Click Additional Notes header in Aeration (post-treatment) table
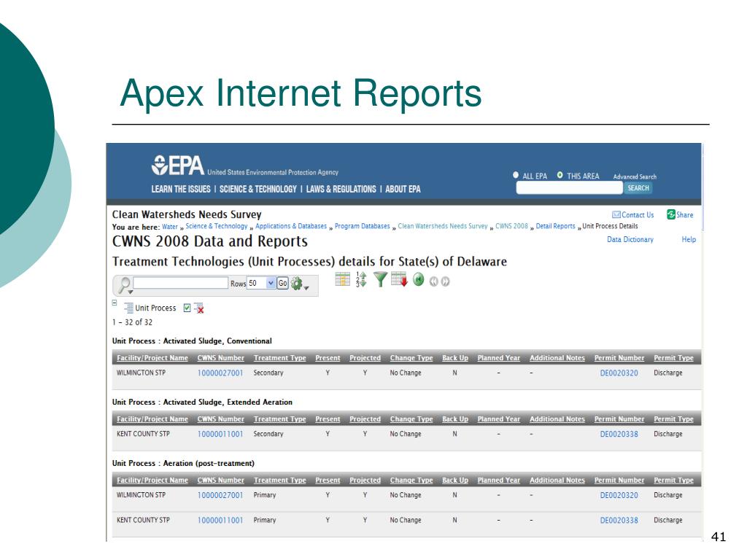This screenshot has height=560, width=747. [x=557, y=480]
